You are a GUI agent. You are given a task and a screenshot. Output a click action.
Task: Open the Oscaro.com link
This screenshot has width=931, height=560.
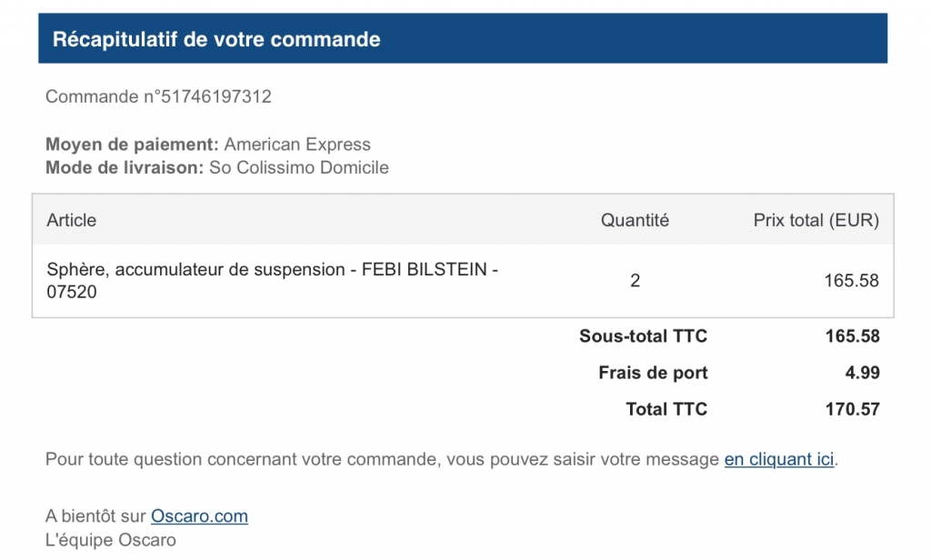199,516
